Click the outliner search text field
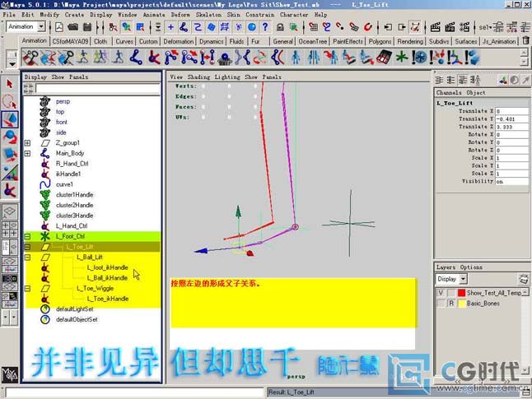This screenshot has height=399, width=532. coord(98,89)
